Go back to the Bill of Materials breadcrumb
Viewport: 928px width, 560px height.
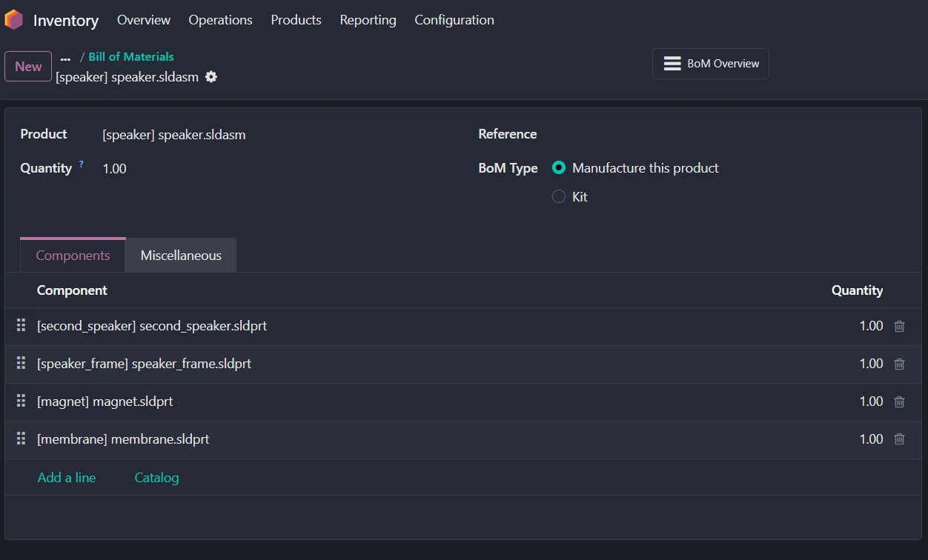tap(131, 57)
